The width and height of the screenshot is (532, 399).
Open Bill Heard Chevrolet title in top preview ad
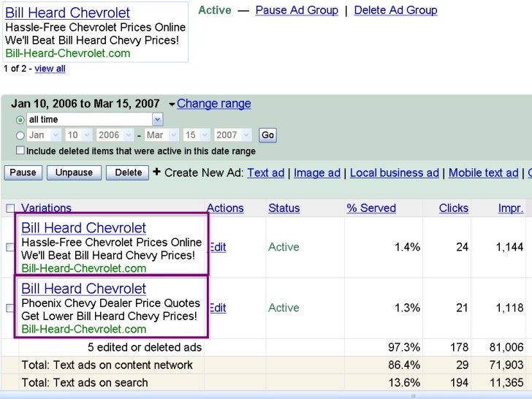[67, 13]
